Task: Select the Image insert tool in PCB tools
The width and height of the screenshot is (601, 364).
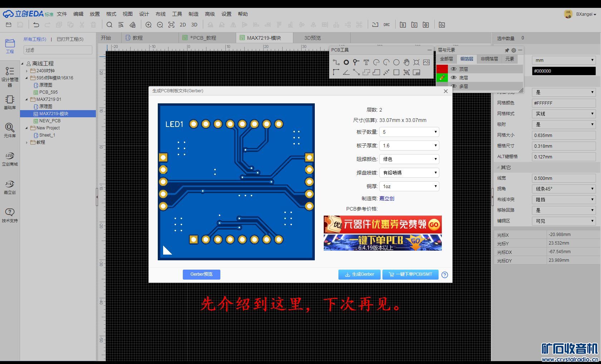Action: pyautogui.click(x=426, y=62)
